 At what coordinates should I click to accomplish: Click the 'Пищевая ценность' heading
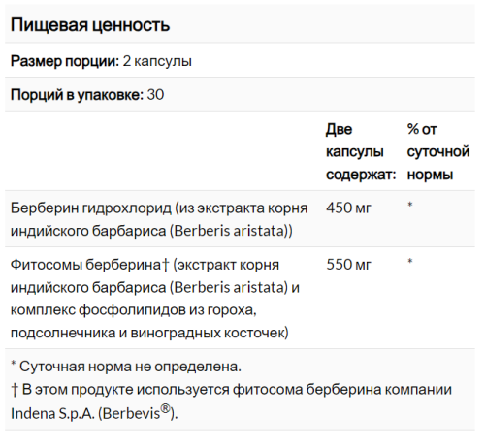pos(90,25)
